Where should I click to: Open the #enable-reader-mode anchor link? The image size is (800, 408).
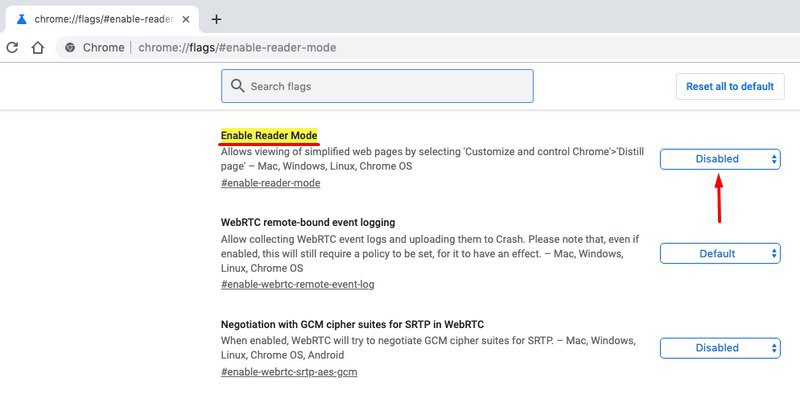270,183
